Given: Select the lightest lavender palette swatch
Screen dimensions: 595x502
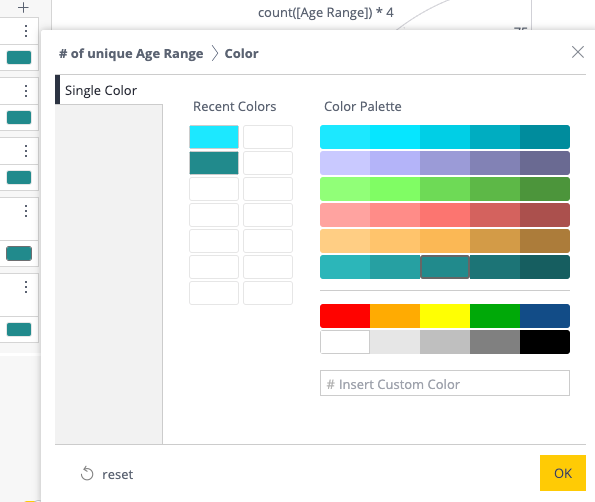Looking at the screenshot, I should 345,163.
